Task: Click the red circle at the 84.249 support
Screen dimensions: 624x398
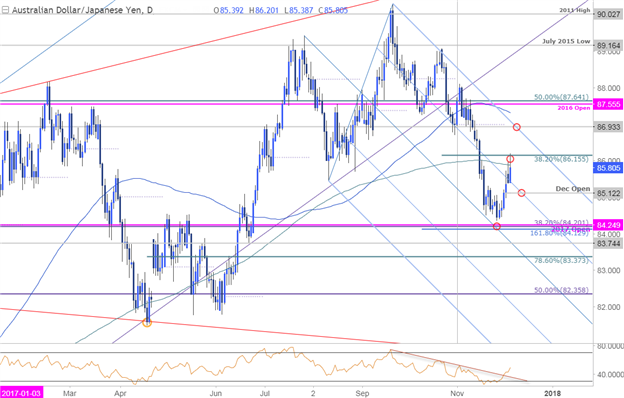Action: 497,226
